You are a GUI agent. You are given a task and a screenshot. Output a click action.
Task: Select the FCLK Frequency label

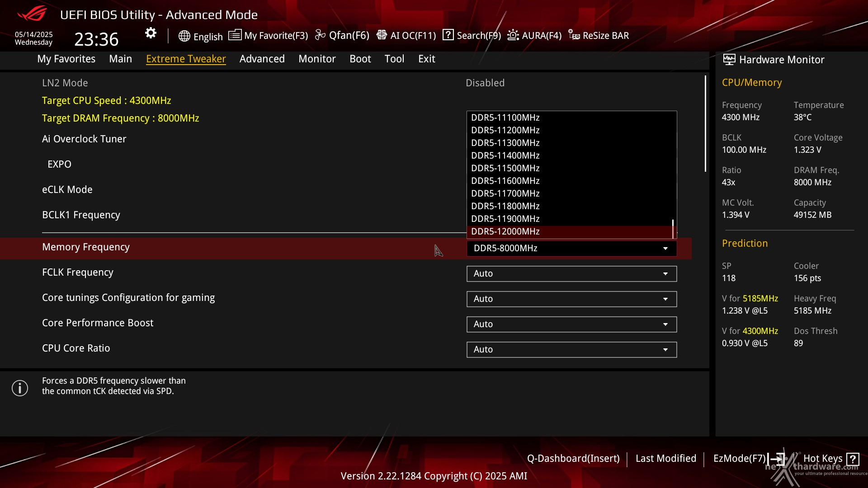(x=78, y=272)
